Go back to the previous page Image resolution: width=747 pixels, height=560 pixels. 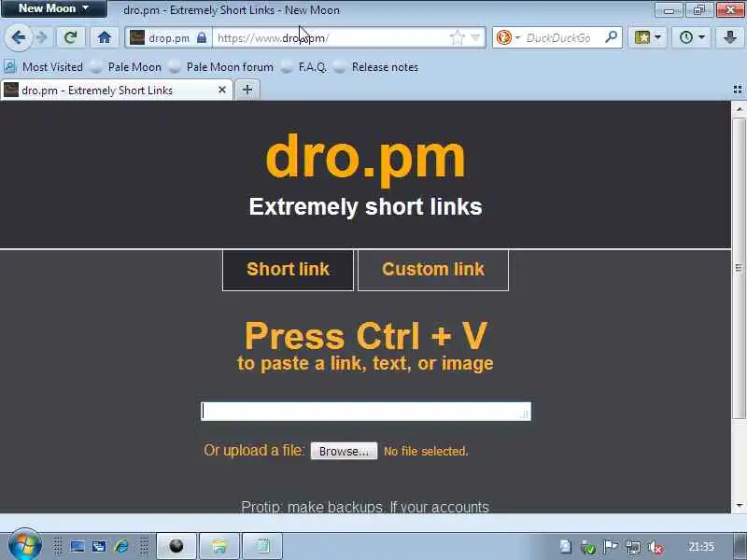19,37
